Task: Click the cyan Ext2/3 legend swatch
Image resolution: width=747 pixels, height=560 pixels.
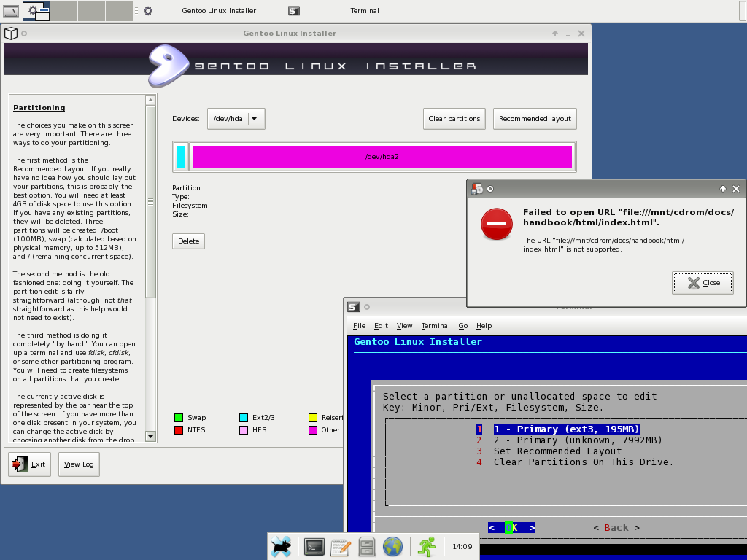Action: [x=244, y=418]
